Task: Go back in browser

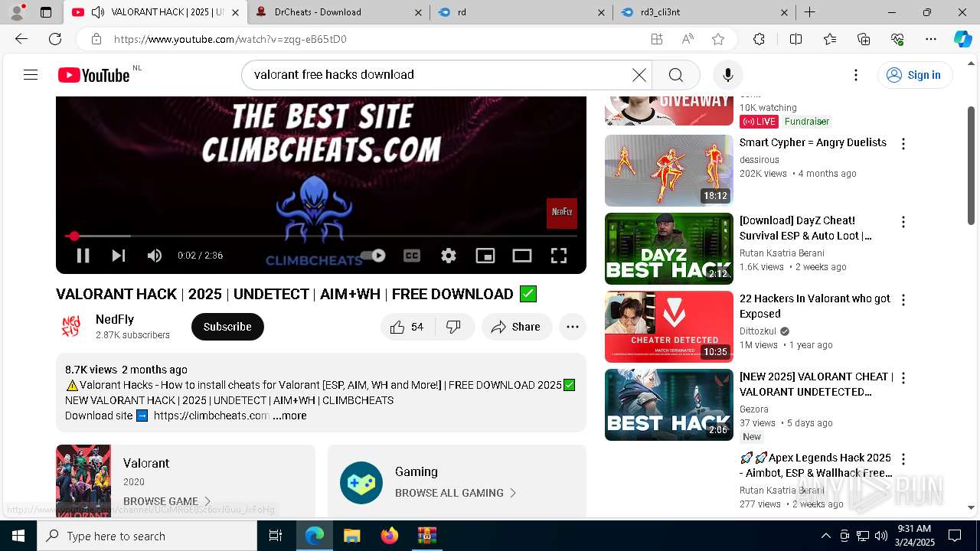Action: tap(21, 39)
